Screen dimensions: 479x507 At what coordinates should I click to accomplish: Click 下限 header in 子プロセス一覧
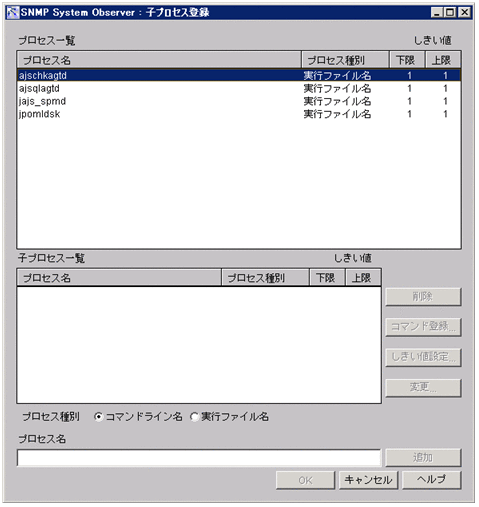click(327, 277)
